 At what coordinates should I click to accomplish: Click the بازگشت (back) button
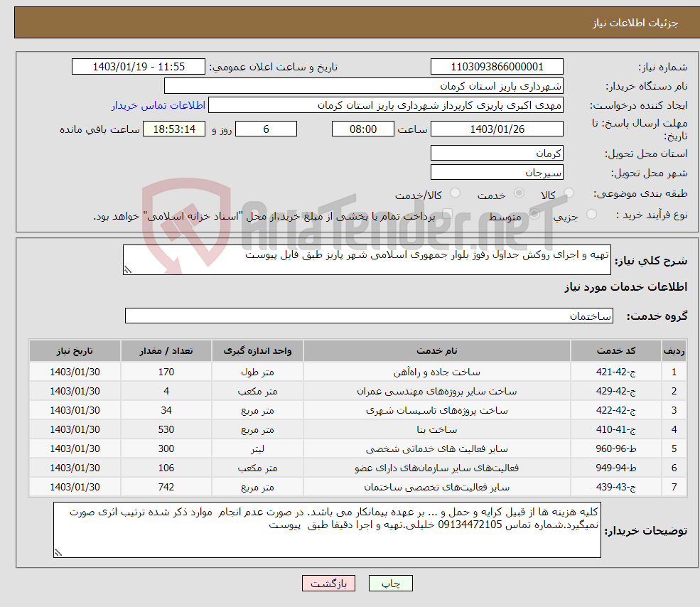[x=328, y=584]
